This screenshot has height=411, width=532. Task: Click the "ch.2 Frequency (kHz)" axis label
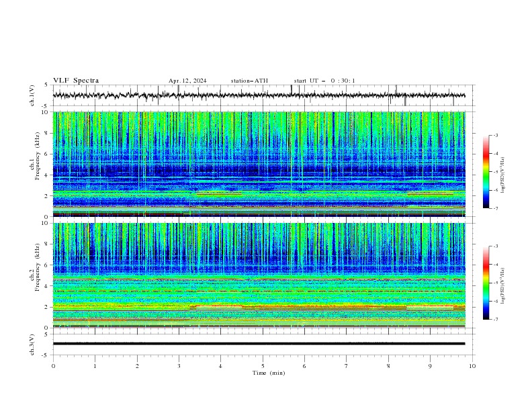click(35, 267)
